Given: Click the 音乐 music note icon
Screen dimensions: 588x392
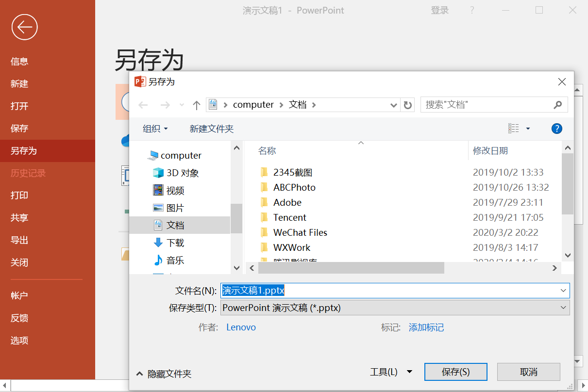Looking at the screenshot, I should [158, 260].
